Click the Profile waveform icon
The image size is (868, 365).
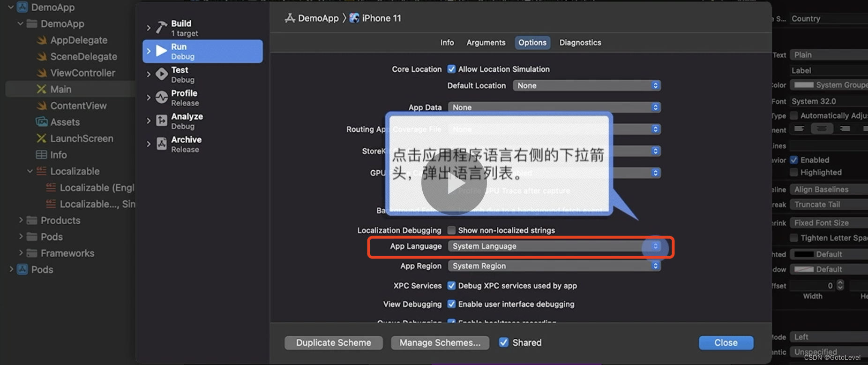162,97
